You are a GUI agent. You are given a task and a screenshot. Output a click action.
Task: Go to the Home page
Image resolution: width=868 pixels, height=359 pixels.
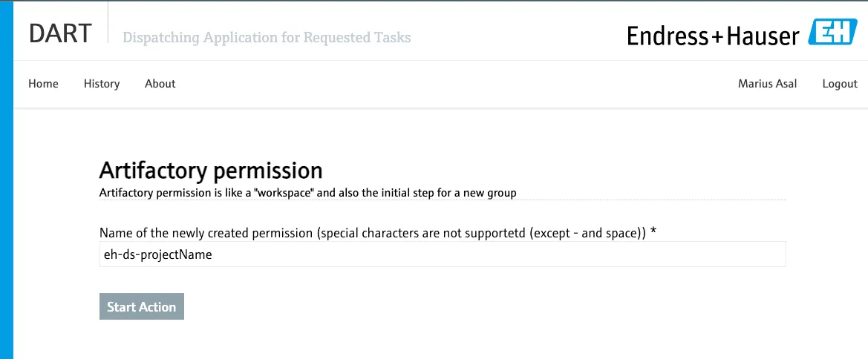pyautogui.click(x=43, y=84)
